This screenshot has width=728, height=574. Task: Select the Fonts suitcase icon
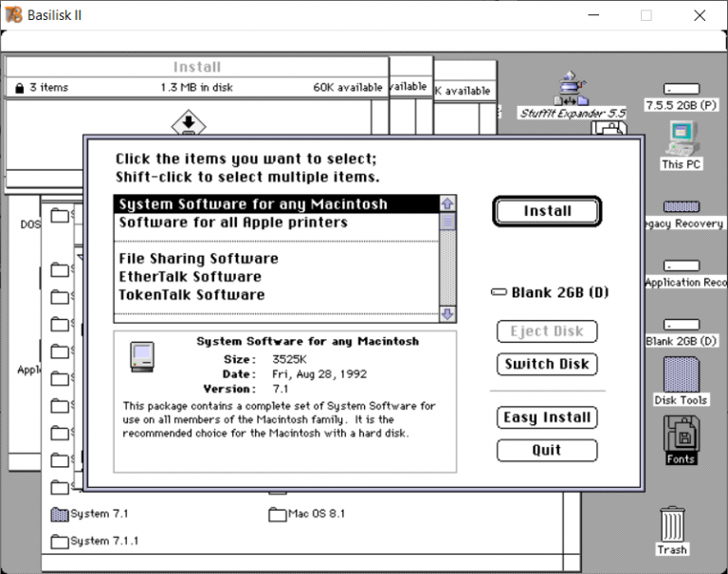coord(681,435)
